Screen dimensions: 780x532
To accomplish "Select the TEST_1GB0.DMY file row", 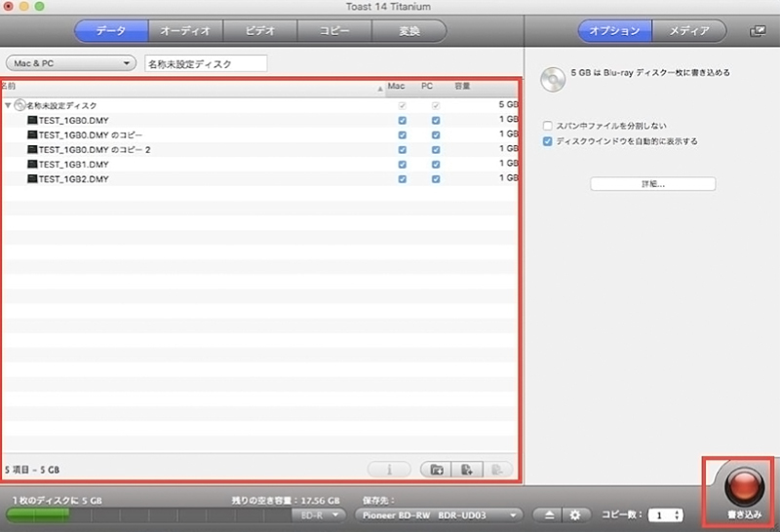I will (x=259, y=120).
